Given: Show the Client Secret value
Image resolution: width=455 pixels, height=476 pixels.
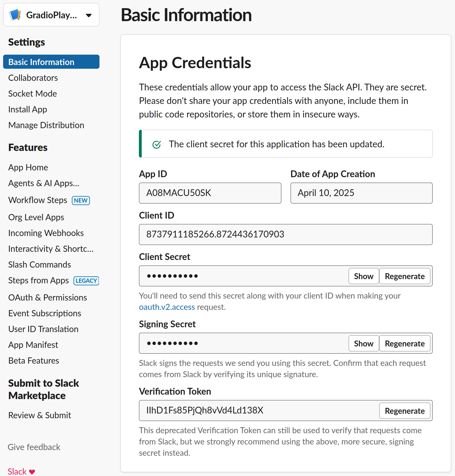Looking at the screenshot, I should [363, 276].
